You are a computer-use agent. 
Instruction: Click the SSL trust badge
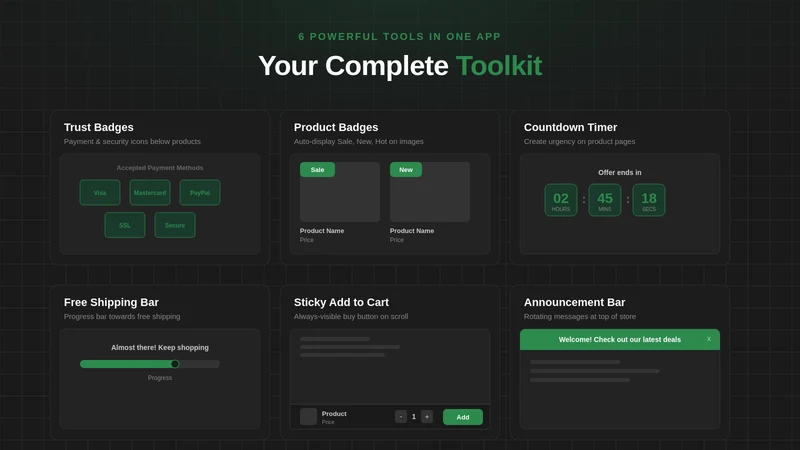[125, 225]
